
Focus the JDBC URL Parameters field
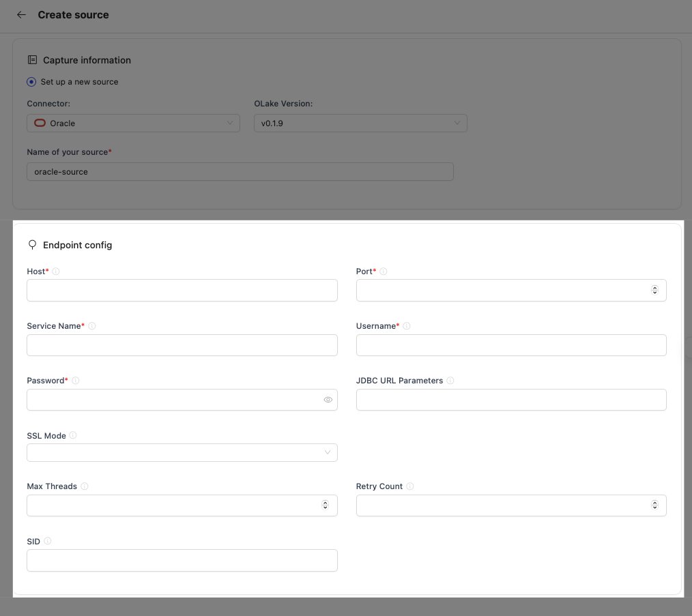511,400
